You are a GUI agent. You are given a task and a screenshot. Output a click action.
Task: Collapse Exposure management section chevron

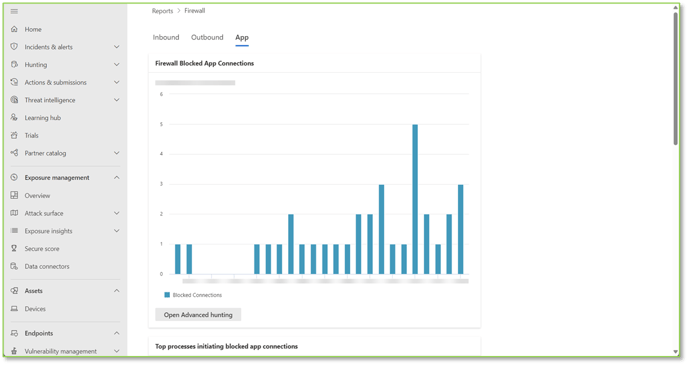click(x=117, y=178)
